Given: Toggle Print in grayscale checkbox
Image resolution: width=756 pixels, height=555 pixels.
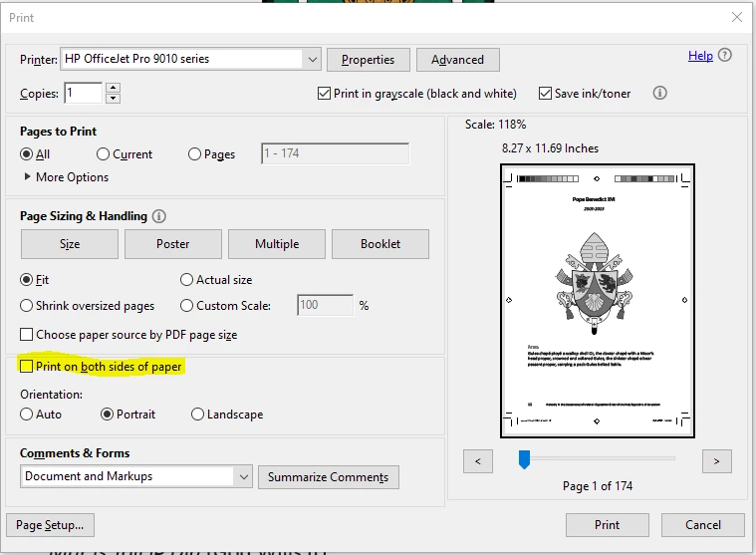Looking at the screenshot, I should [x=324, y=93].
